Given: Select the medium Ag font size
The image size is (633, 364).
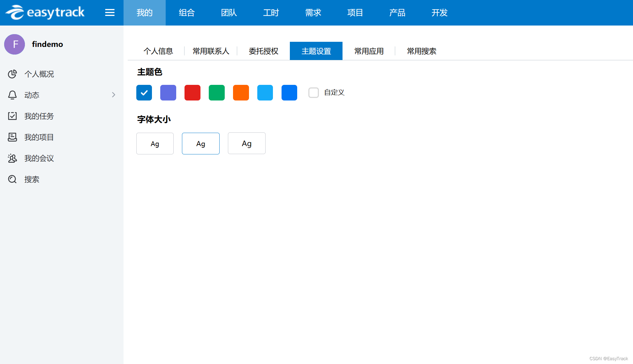Looking at the screenshot, I should coord(201,144).
